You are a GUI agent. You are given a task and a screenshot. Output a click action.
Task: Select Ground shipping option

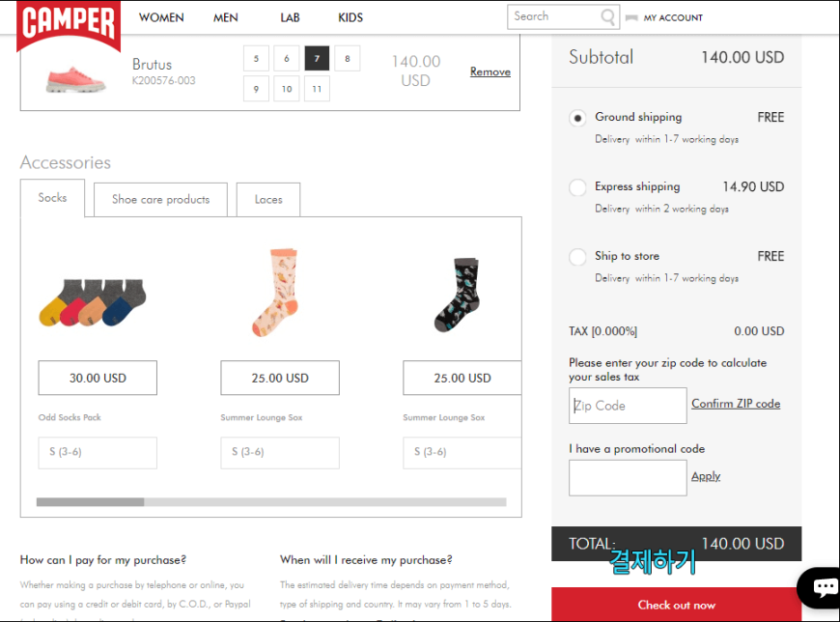[x=577, y=118]
